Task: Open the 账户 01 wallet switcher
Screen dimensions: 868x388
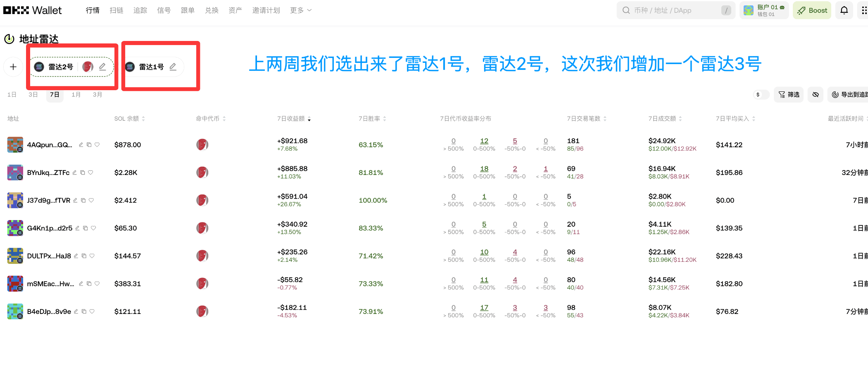Action: [x=764, y=10]
